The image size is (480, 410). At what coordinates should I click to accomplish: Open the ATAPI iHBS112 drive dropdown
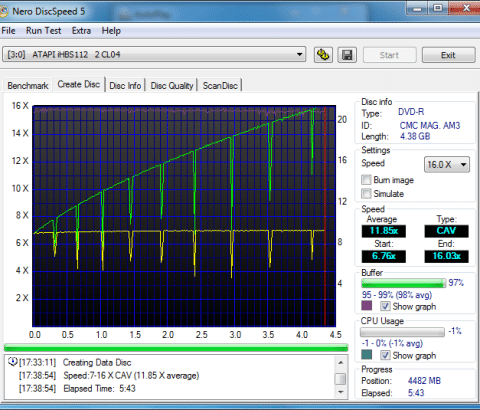tap(154, 54)
